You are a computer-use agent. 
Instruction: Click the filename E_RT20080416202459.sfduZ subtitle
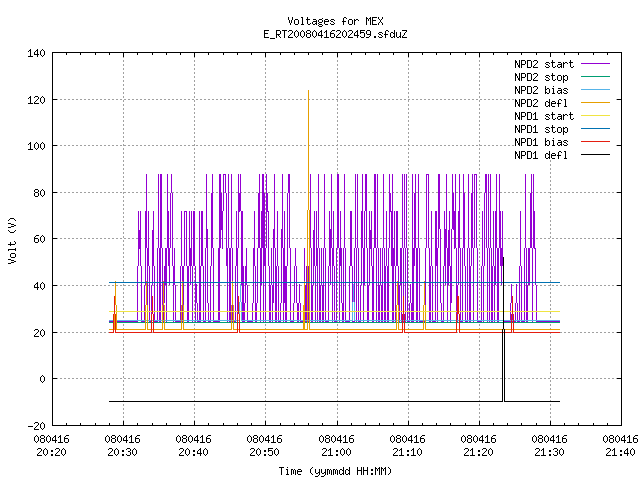335,34
